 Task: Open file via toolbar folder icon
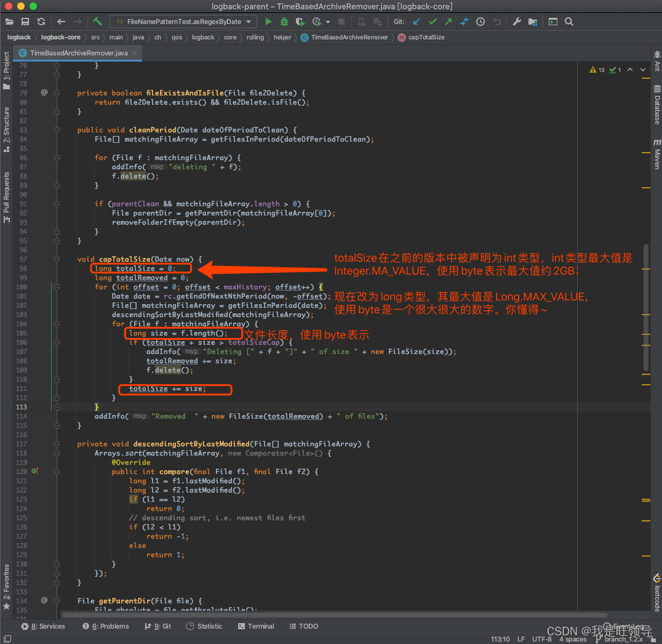(x=9, y=22)
